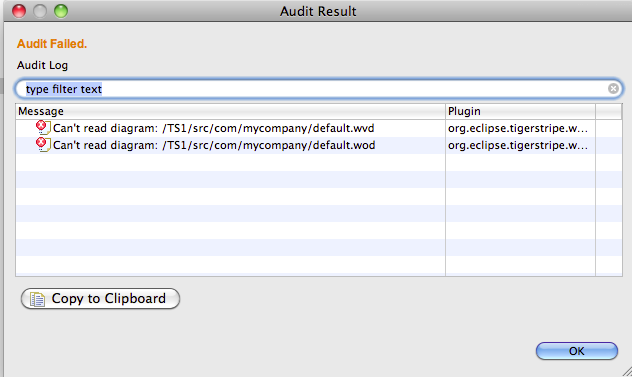Click the resize grip in dialog corner
The height and width of the screenshot is (377, 632).
[x=627, y=371]
